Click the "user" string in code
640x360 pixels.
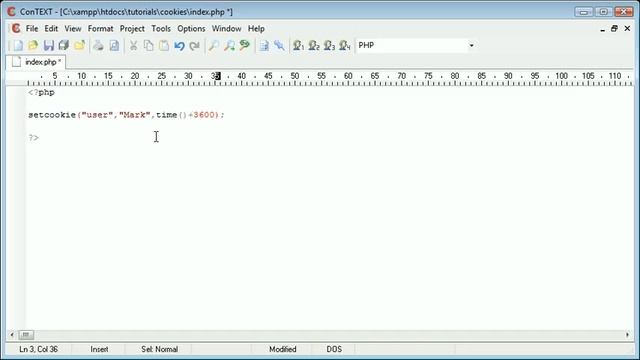pyautogui.click(x=97, y=115)
